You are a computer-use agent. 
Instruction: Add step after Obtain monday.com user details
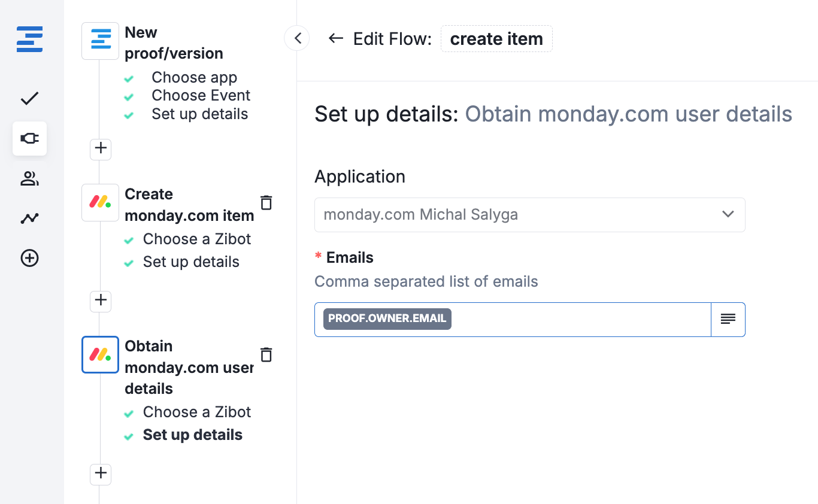(x=101, y=473)
